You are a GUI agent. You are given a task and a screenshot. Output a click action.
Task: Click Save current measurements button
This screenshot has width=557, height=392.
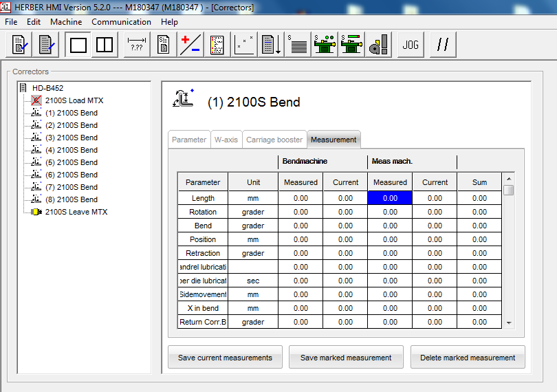click(x=225, y=358)
